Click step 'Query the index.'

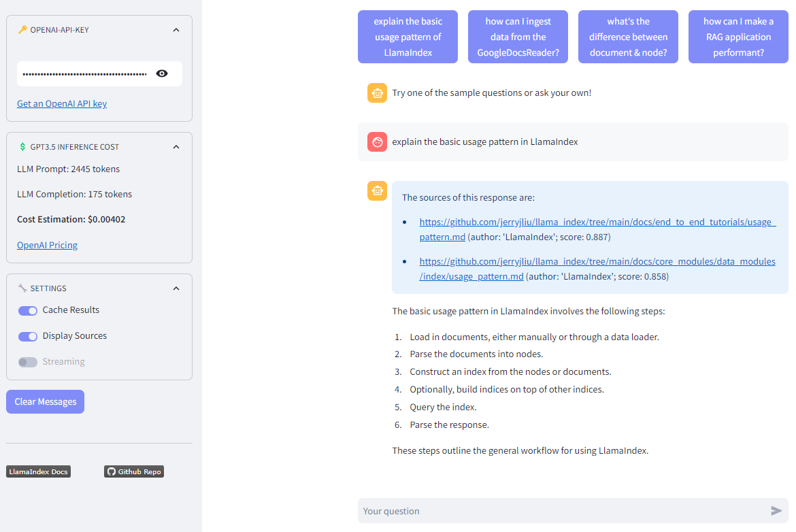tap(443, 407)
